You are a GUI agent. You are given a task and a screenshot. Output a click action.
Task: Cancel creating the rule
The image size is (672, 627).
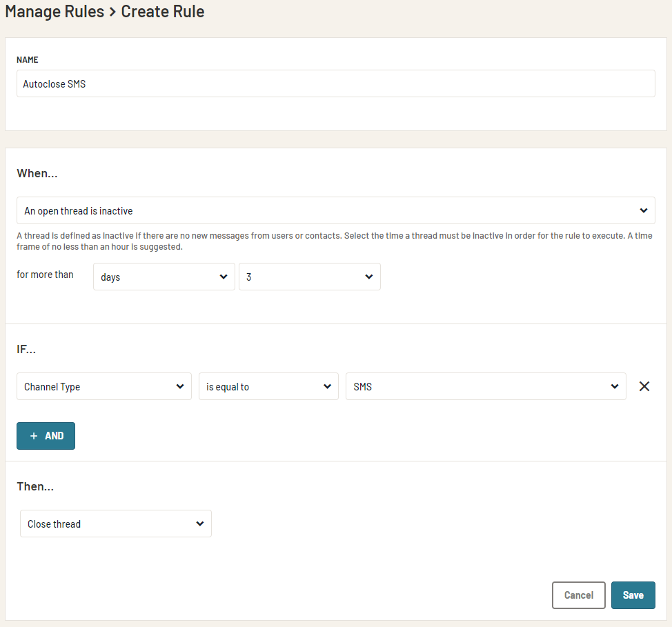click(578, 595)
